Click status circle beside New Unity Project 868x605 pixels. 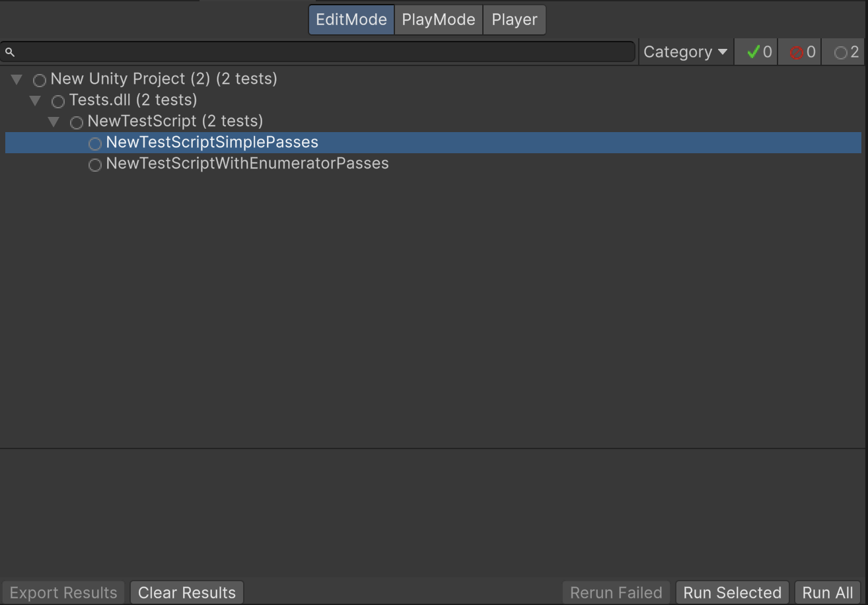tap(40, 79)
